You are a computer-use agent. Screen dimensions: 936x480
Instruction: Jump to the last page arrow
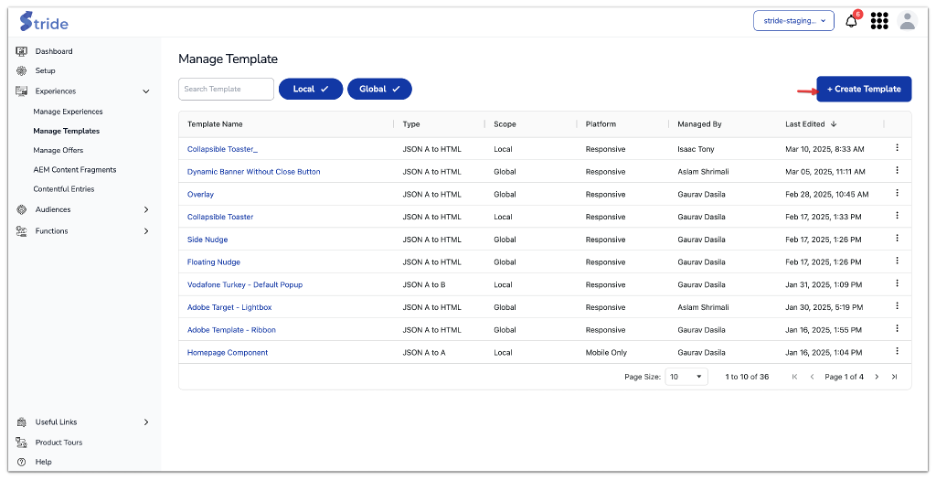click(894, 377)
